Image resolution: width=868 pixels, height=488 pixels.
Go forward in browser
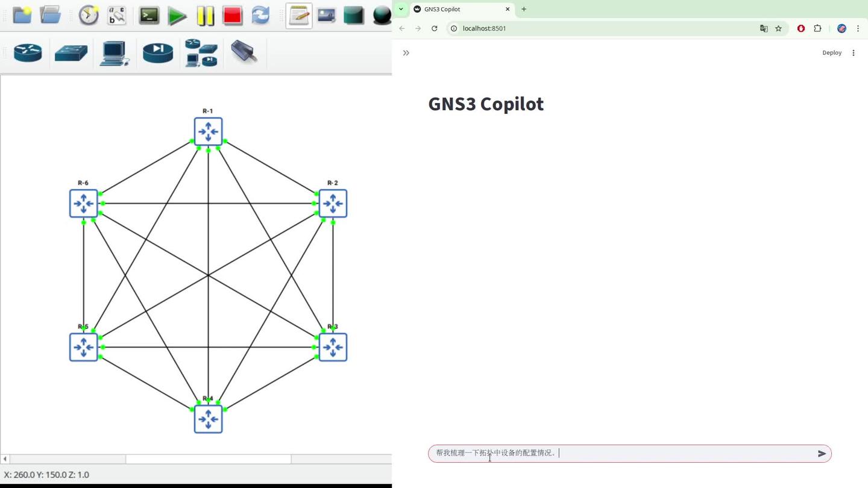pyautogui.click(x=418, y=28)
